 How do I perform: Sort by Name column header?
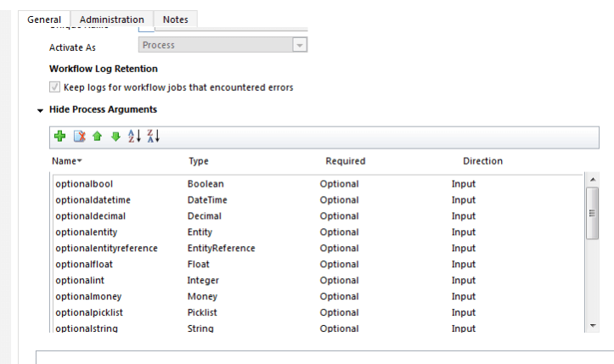pos(66,161)
